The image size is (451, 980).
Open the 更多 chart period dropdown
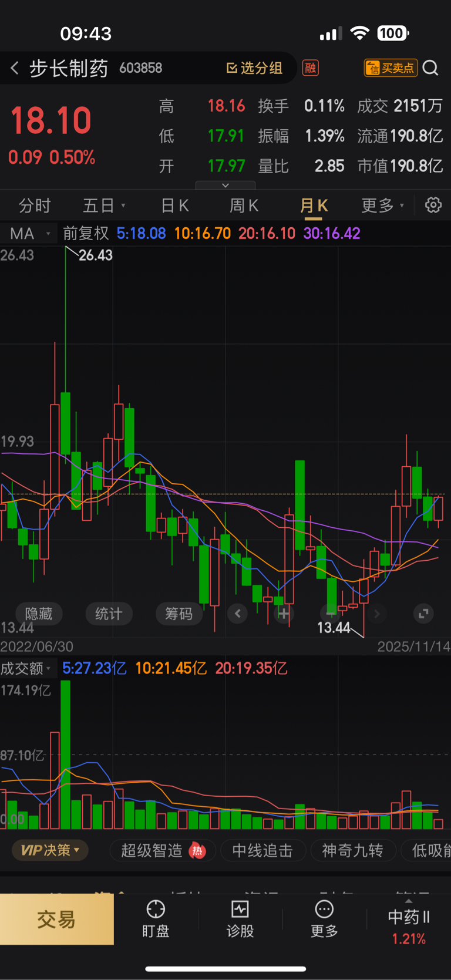tap(383, 206)
